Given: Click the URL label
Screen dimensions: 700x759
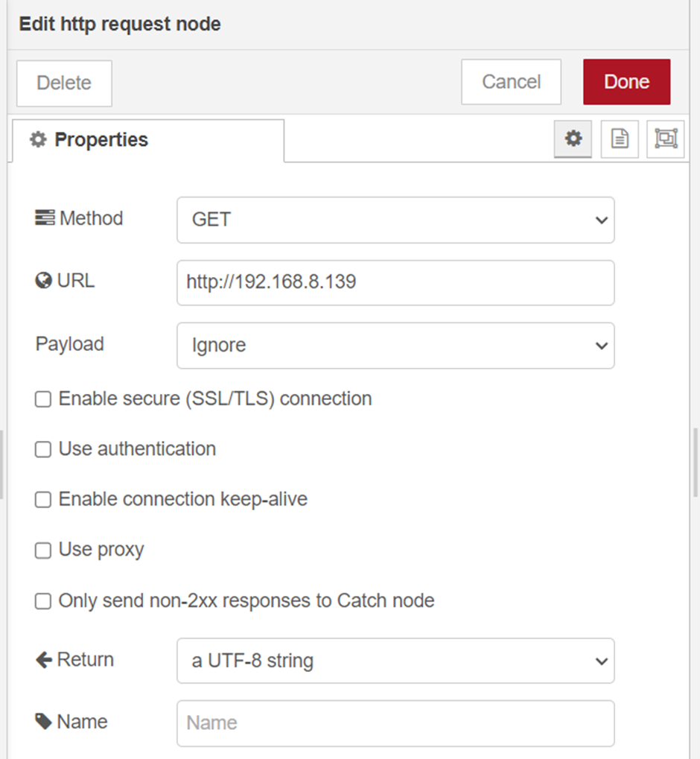Looking at the screenshot, I should pyautogui.click(x=65, y=281).
